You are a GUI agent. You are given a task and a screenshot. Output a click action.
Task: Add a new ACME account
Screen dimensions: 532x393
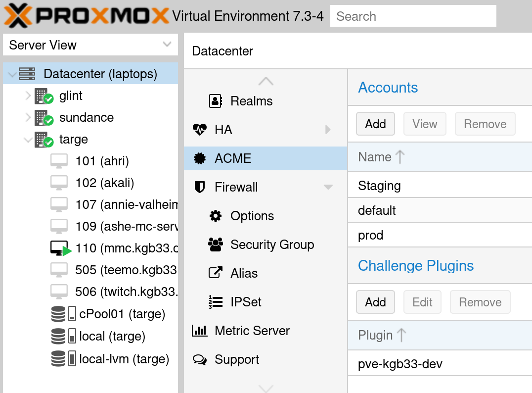coord(375,124)
